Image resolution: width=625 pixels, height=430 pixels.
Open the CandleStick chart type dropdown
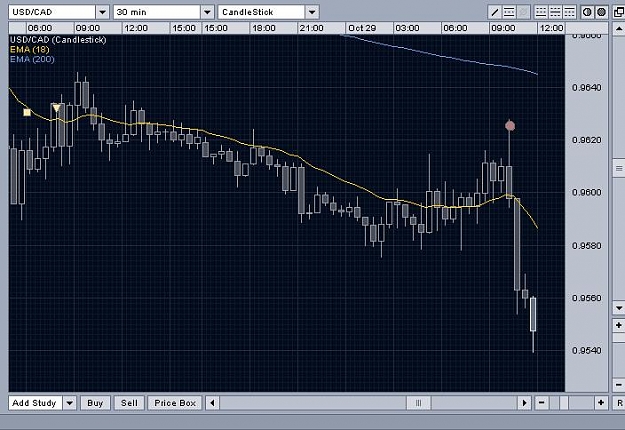click(312, 12)
